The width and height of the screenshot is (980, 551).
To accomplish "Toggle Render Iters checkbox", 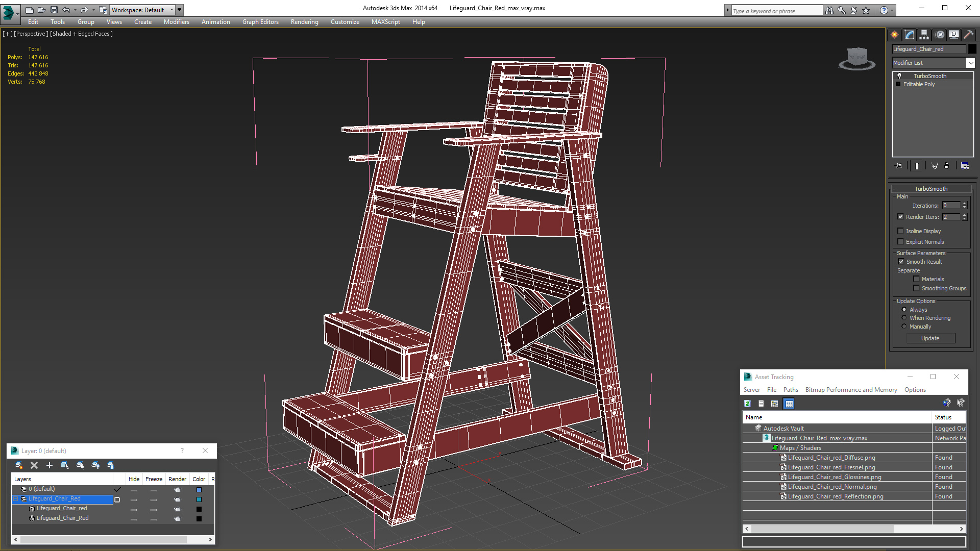I will click(901, 217).
